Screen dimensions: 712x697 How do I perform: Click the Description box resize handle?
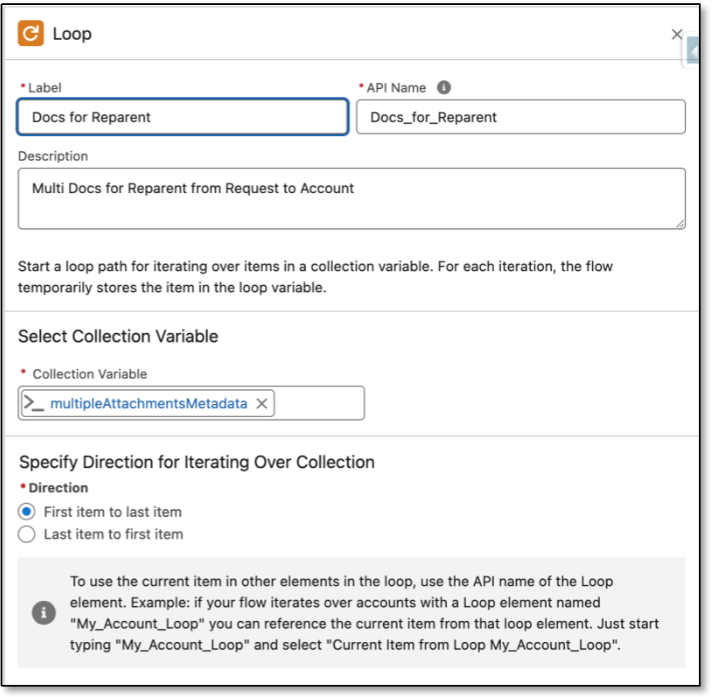point(679,223)
